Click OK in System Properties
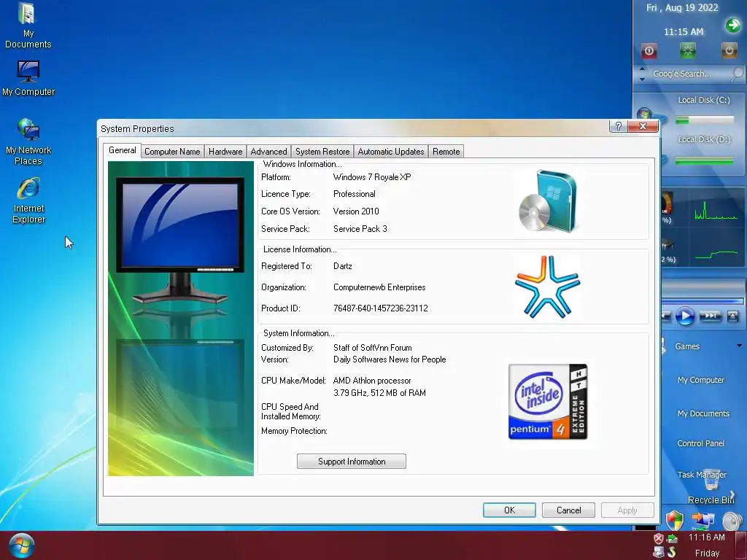The image size is (747, 560). coord(509,510)
